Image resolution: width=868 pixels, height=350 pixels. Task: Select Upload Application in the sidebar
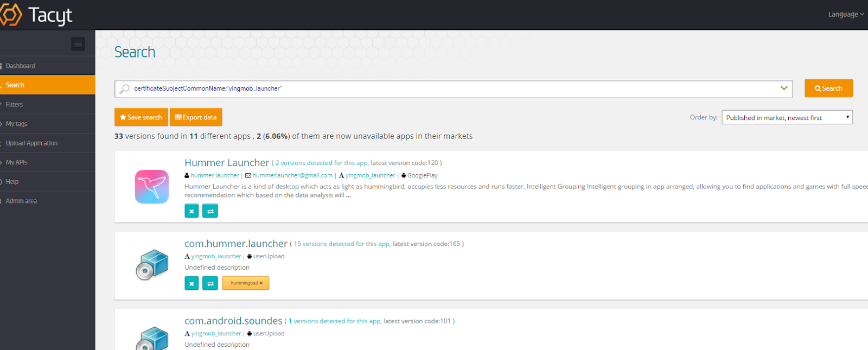(x=31, y=143)
